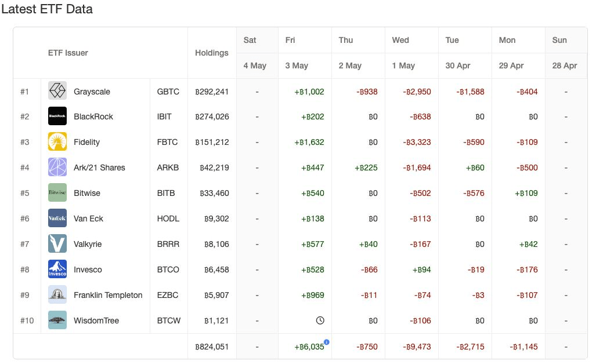This screenshot has width=596, height=364.
Task: Select the GBTC ticker symbol
Action: (x=168, y=92)
